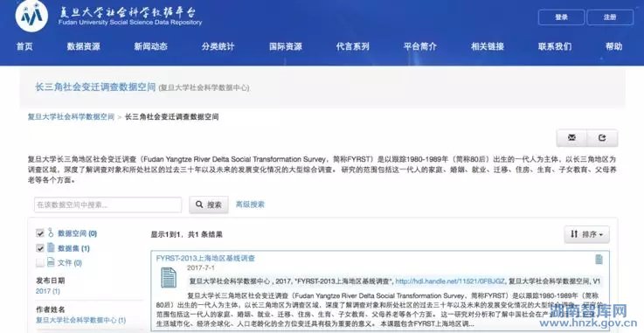The height and width of the screenshot is (333, 644).
Task: Click the 文件 (0) facet label
Action: pyautogui.click(x=70, y=263)
